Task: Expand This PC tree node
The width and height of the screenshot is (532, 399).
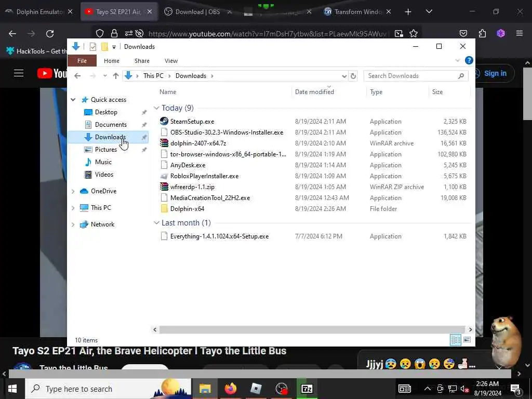Action: 73,208
